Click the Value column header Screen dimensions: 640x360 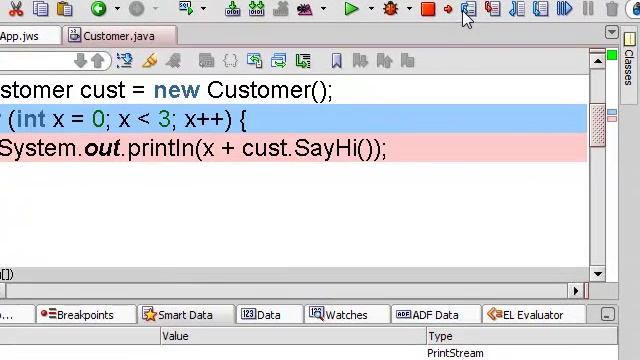point(293,336)
